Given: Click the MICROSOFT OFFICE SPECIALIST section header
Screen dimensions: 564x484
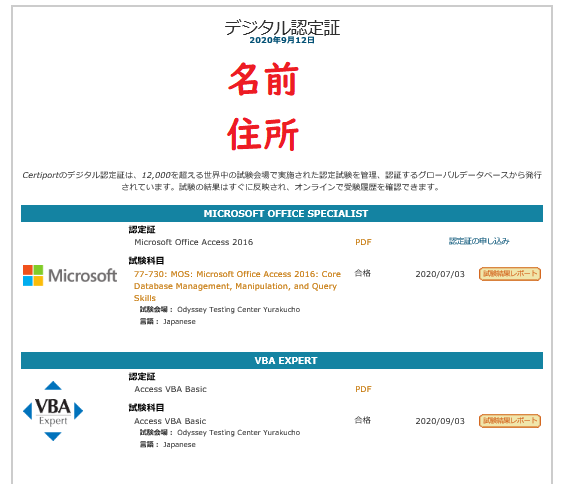Looking at the screenshot, I should coord(282,214).
